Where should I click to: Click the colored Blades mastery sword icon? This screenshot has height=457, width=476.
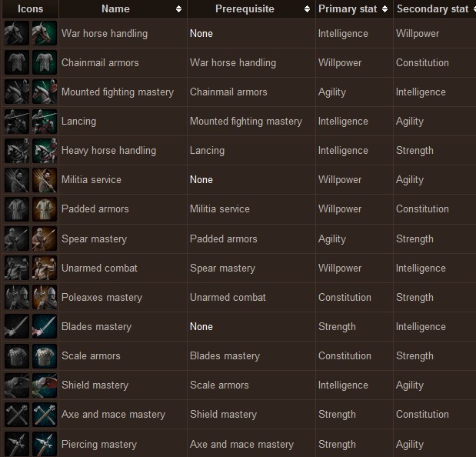point(45,326)
